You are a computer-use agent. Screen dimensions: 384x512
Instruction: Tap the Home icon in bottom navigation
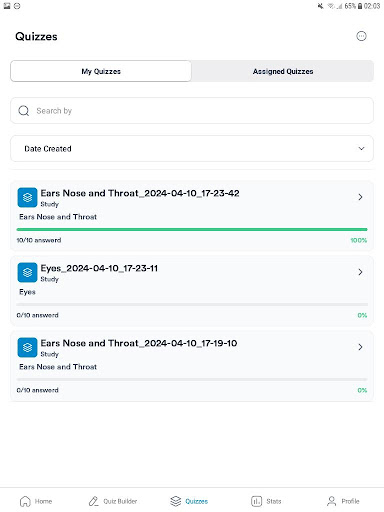pos(25,501)
